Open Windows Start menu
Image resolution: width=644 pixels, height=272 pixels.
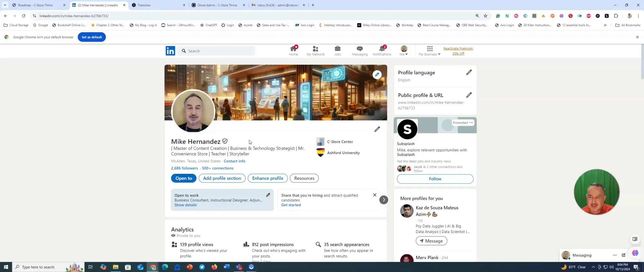(x=6, y=267)
